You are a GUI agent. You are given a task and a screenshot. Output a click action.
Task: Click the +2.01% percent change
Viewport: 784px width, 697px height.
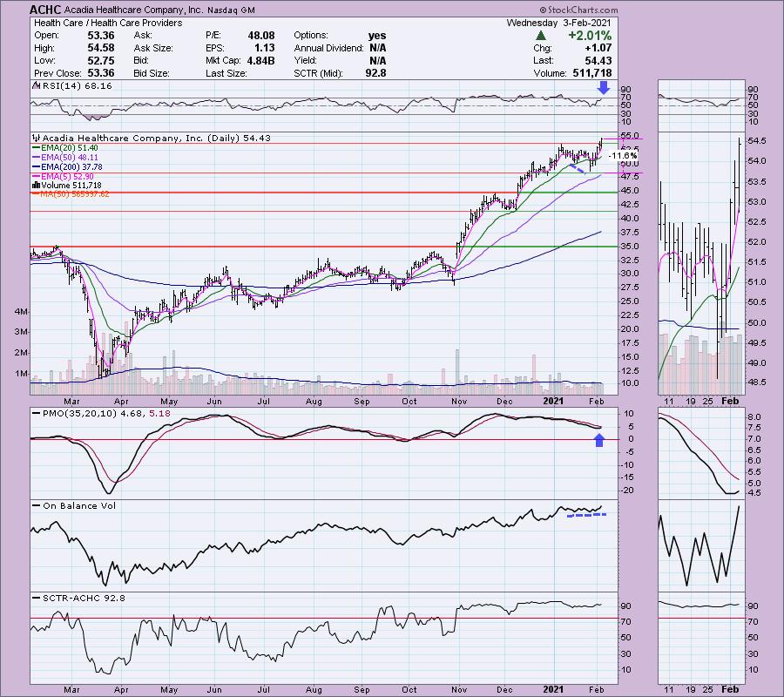590,36
